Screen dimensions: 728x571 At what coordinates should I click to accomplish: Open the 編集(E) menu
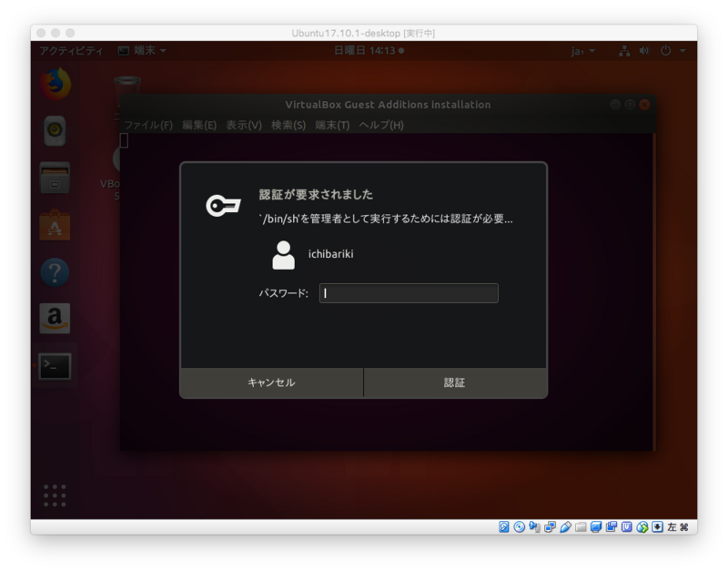pos(199,125)
